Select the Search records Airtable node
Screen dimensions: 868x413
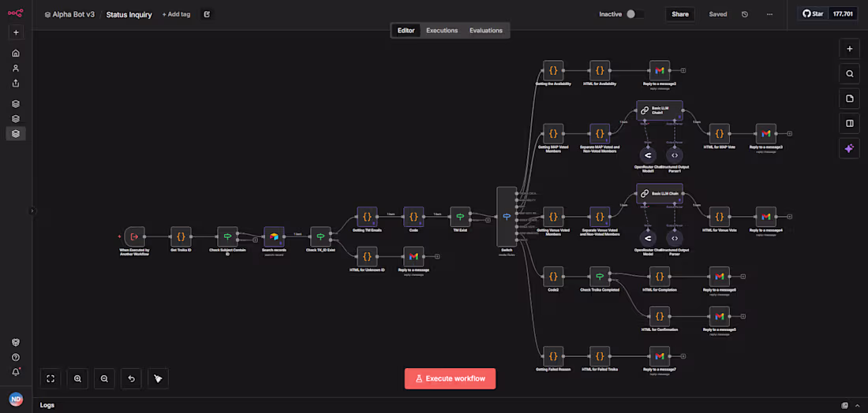[274, 236]
